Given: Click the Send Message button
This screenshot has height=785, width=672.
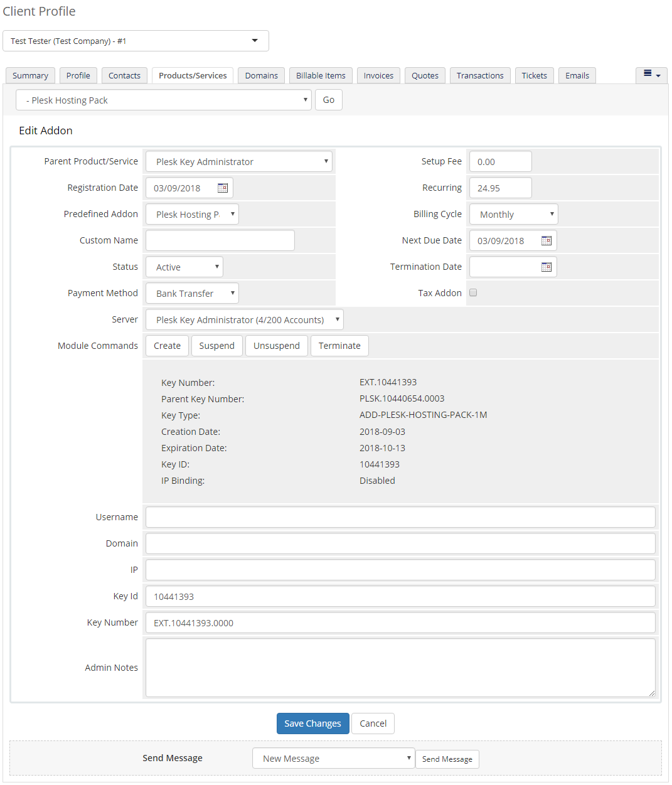Looking at the screenshot, I should (x=447, y=759).
